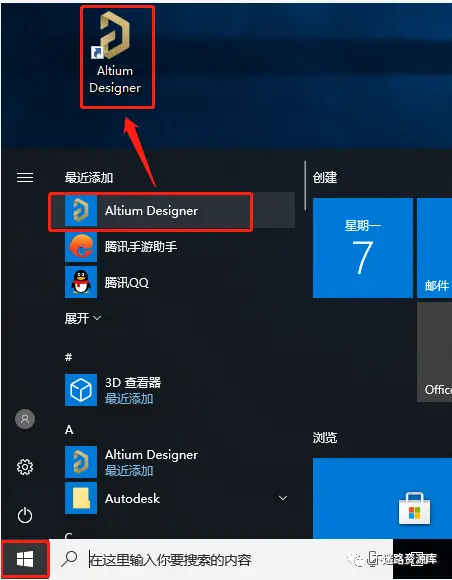Open Settings gear icon

[x=25, y=467]
